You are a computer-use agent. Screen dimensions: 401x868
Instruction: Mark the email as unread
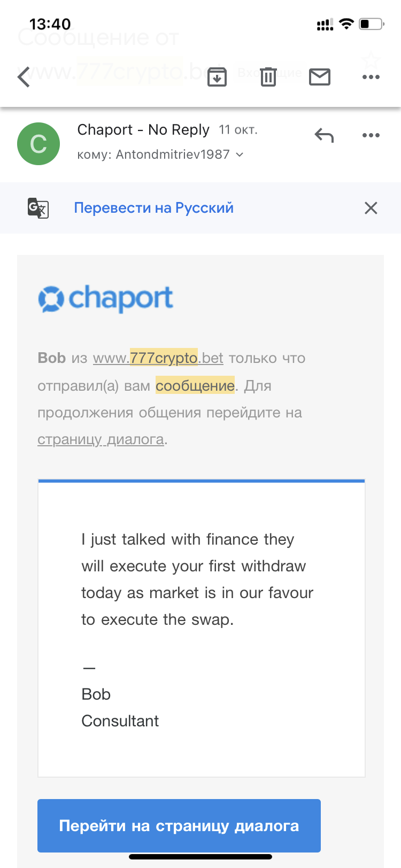click(x=320, y=77)
